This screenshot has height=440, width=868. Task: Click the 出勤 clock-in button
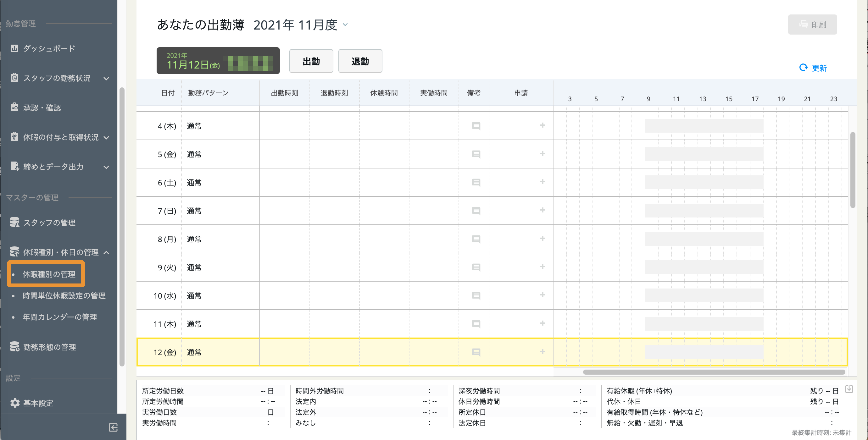(x=311, y=61)
